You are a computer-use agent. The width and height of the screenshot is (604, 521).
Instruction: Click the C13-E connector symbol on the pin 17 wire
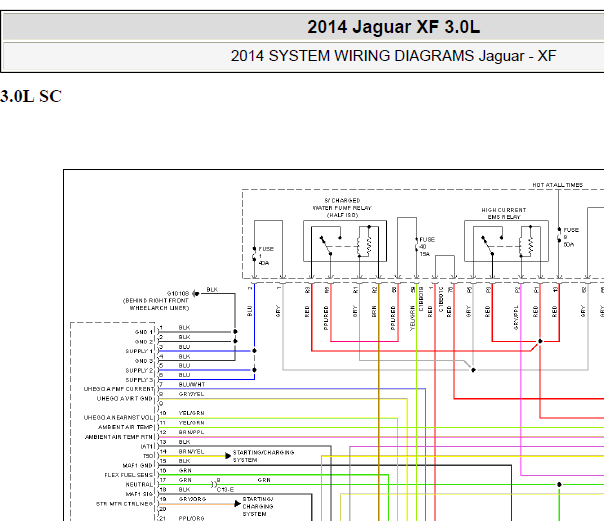pyautogui.click(x=214, y=484)
